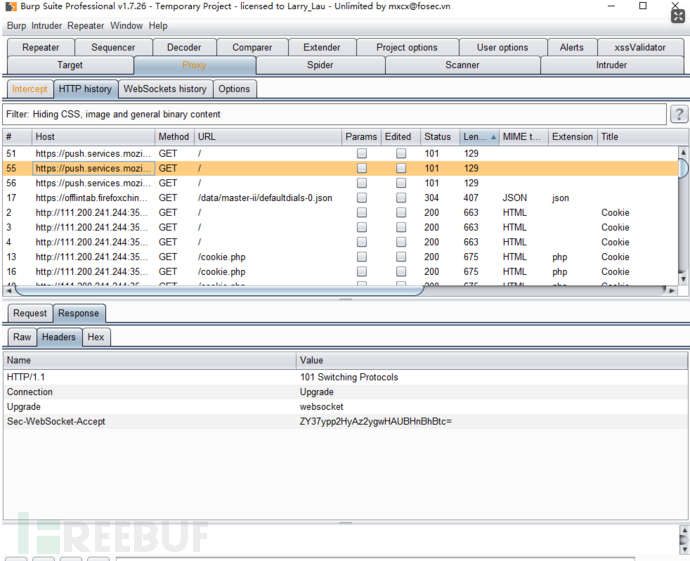Sort the table by Status column
This screenshot has width=690, height=561.
(438, 137)
